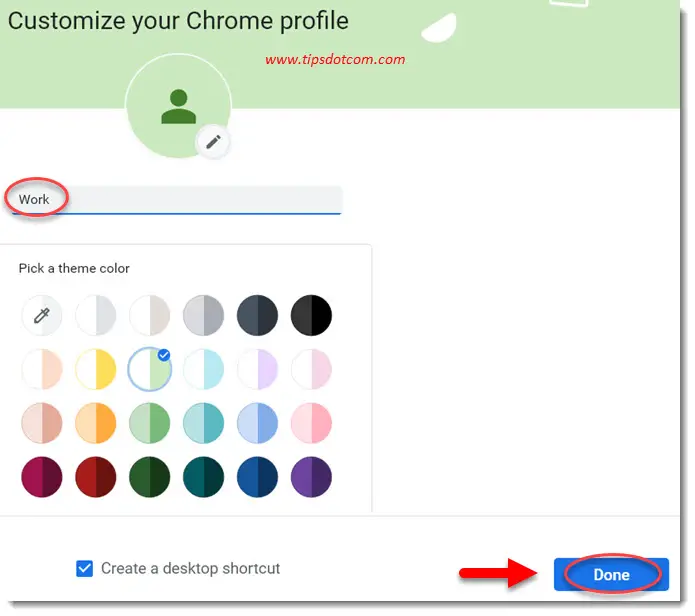Select the teal aqua theme color
This screenshot has height=616, width=695.
pyautogui.click(x=203, y=423)
